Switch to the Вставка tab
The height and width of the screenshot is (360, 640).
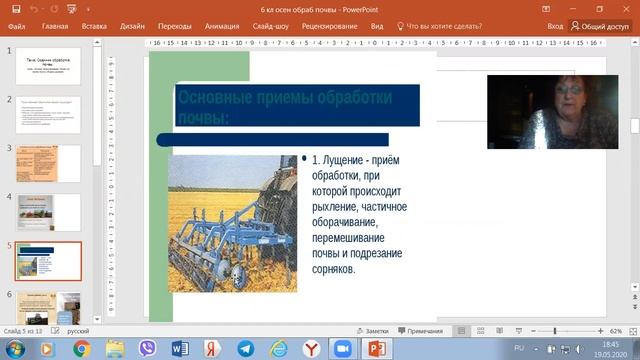tap(94, 26)
